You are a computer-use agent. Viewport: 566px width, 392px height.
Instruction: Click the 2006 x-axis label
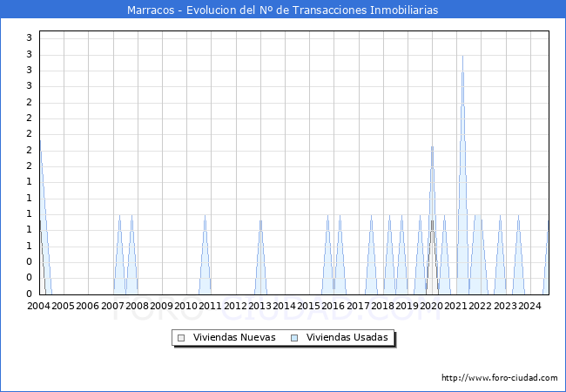[x=88, y=306]
